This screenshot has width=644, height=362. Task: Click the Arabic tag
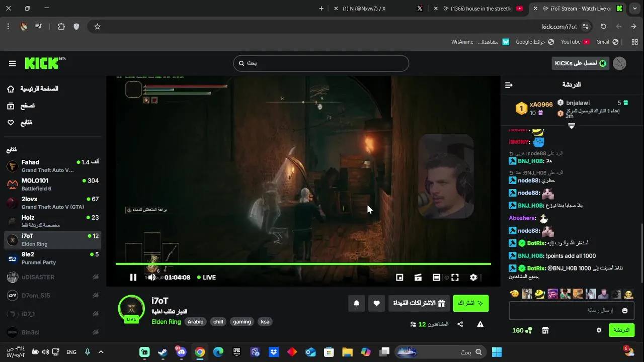click(195, 322)
